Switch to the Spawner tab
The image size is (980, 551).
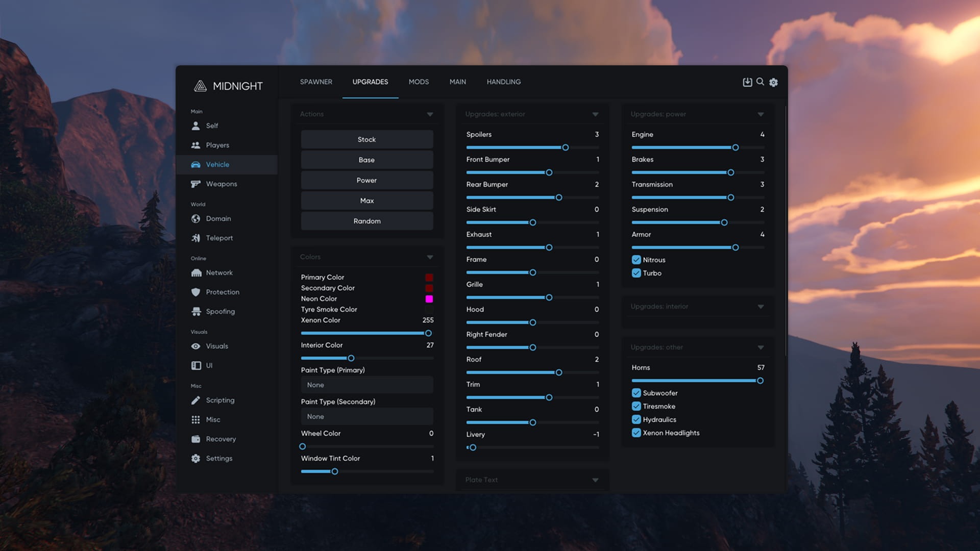coord(316,82)
